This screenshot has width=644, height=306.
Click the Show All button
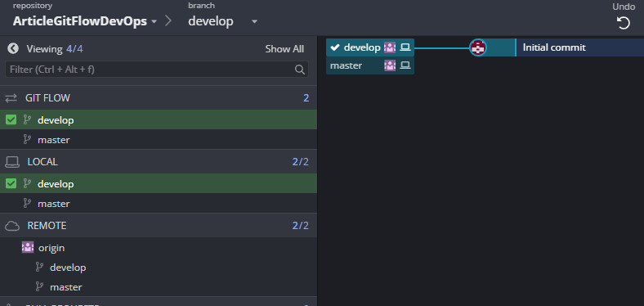284,49
